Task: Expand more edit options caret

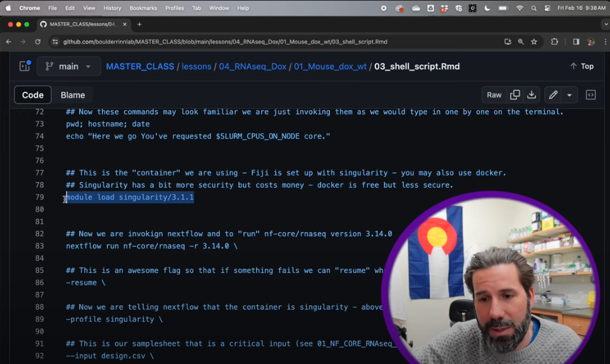Action: [x=569, y=95]
